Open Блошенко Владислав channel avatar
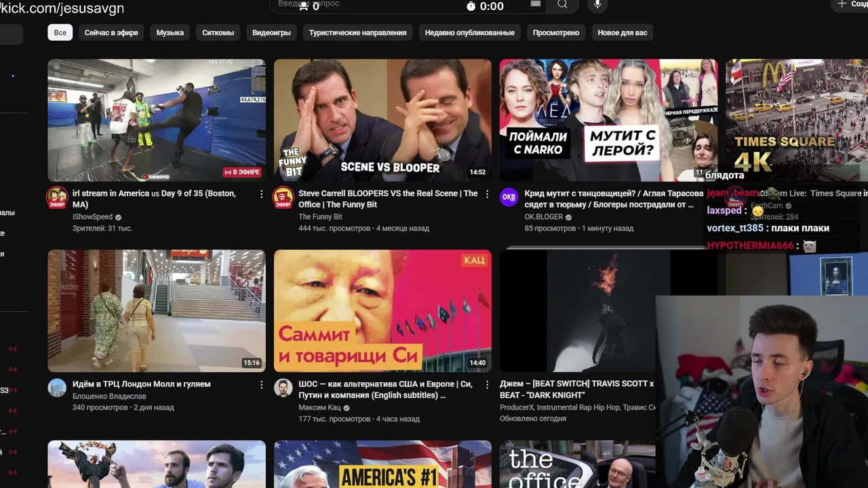Screen dimensions: 868x488 click(x=57, y=388)
